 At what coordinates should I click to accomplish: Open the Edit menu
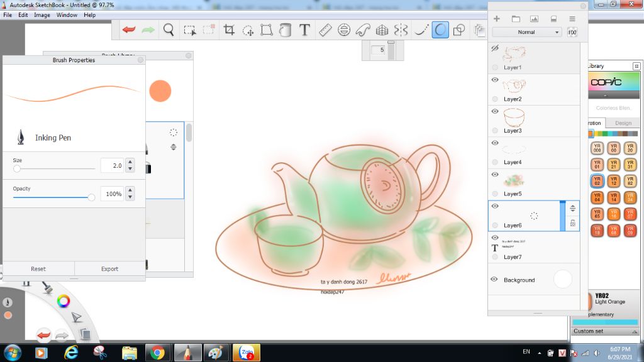[23, 15]
